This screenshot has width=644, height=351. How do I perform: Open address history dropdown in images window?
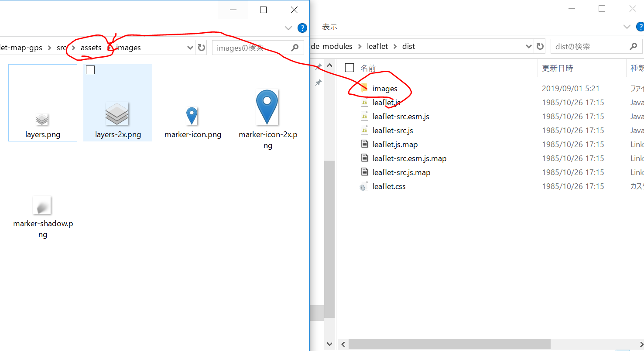(190, 48)
